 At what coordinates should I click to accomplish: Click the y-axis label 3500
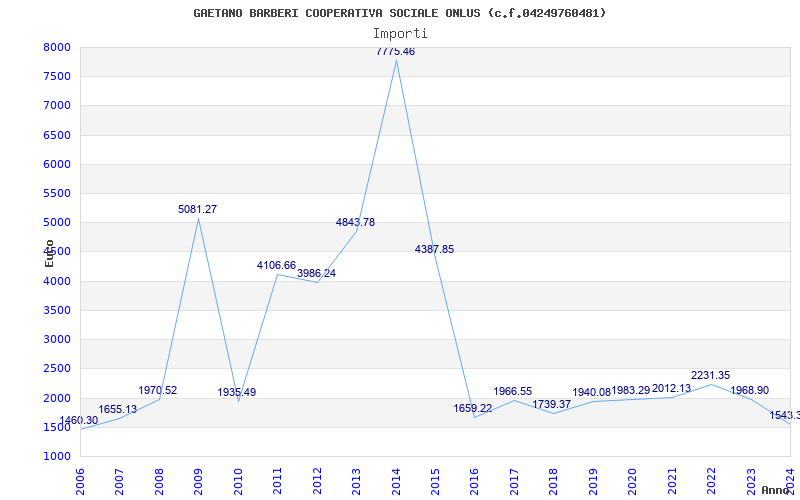tap(57, 310)
